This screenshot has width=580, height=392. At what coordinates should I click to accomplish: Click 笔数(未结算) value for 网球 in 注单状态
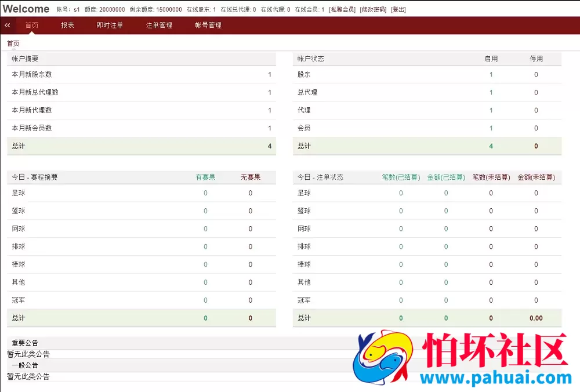(491, 229)
